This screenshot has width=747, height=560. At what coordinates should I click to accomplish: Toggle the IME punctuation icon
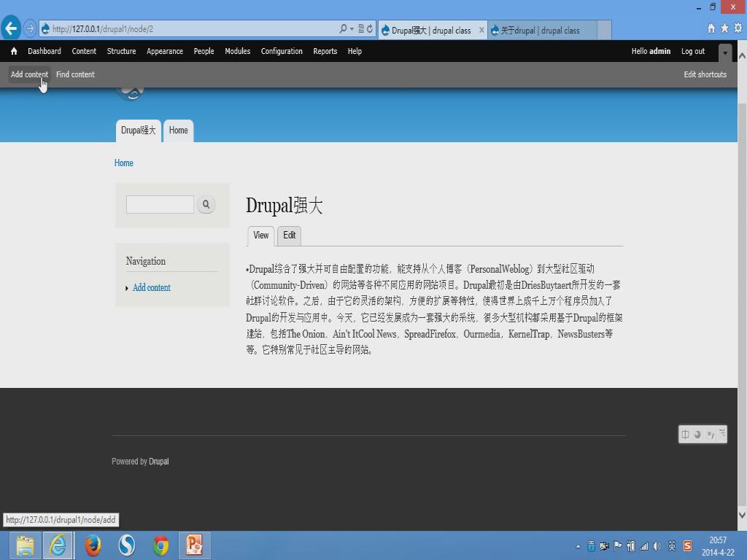pyautogui.click(x=711, y=435)
